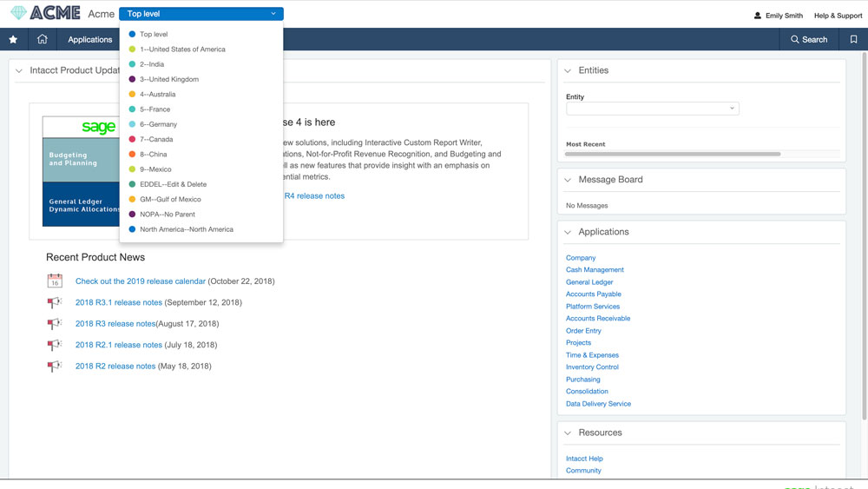The width and height of the screenshot is (868, 489).
Task: Collapse the Entities panel
Action: point(568,71)
